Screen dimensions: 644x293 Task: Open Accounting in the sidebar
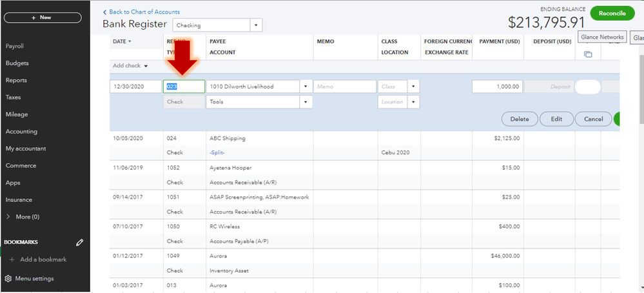pyautogui.click(x=21, y=132)
